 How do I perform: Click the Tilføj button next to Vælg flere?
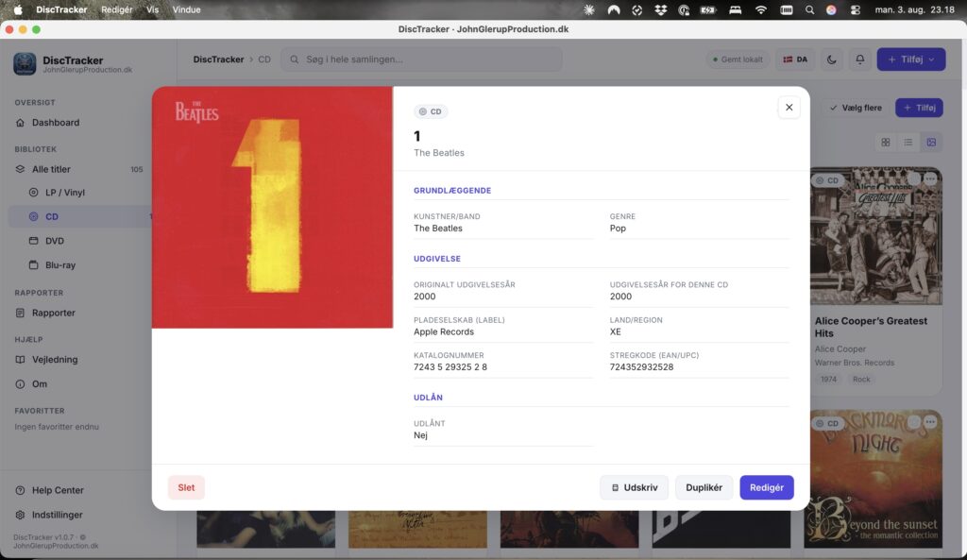click(919, 108)
